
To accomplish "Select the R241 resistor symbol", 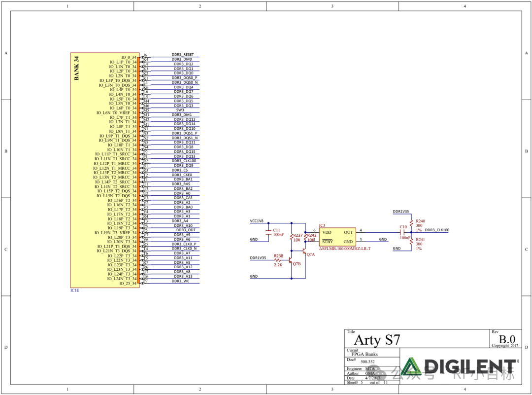I will click(411, 242).
